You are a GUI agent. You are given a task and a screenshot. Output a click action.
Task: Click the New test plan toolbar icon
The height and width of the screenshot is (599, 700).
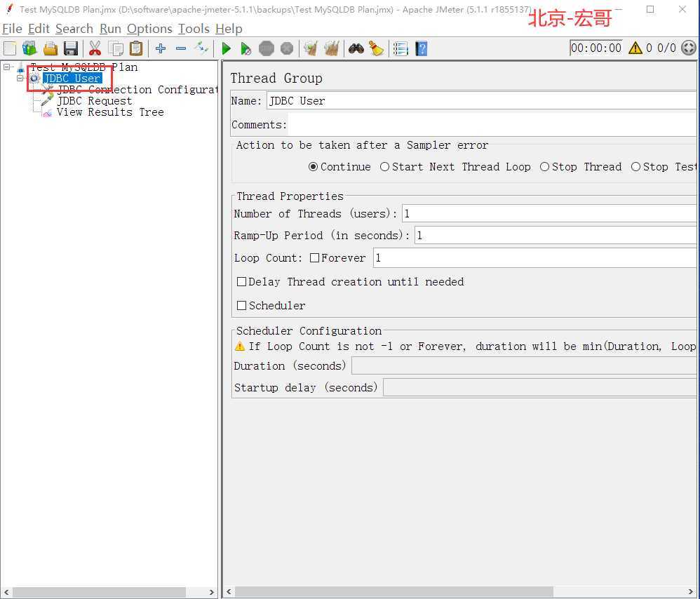click(x=10, y=48)
